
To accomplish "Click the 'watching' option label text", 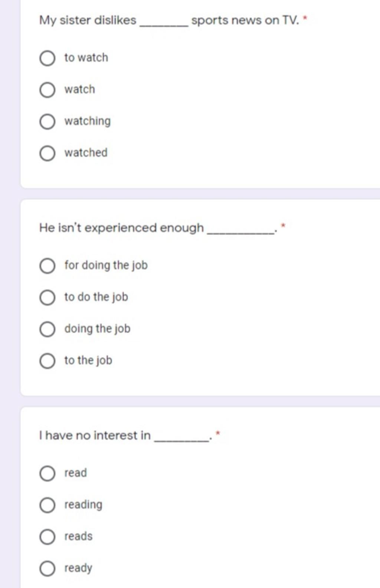I will pyautogui.click(x=88, y=121).
